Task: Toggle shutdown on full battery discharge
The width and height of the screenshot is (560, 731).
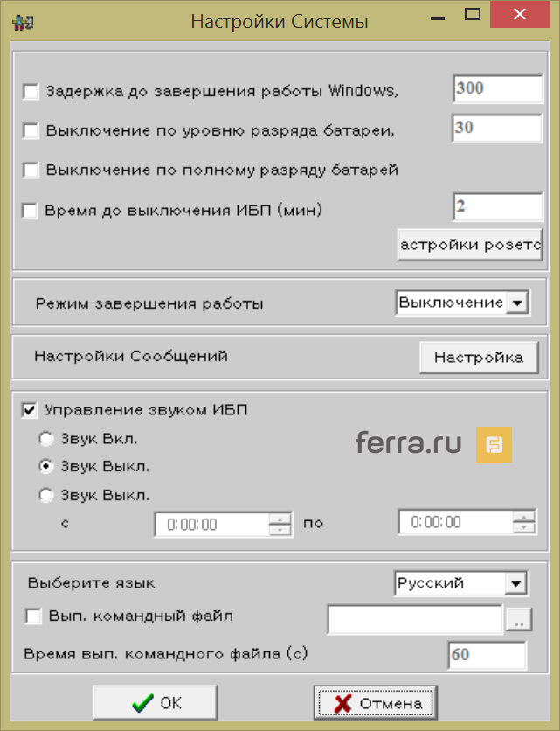Action: point(30,170)
